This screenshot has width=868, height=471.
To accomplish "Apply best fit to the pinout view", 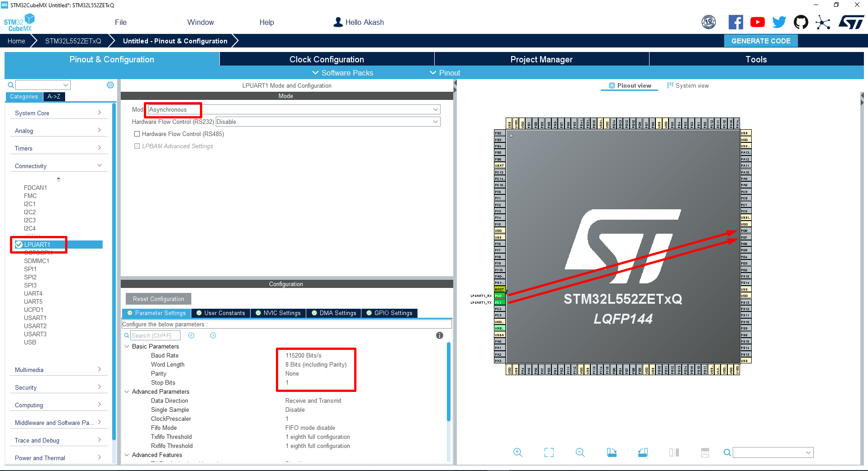I will (549, 452).
